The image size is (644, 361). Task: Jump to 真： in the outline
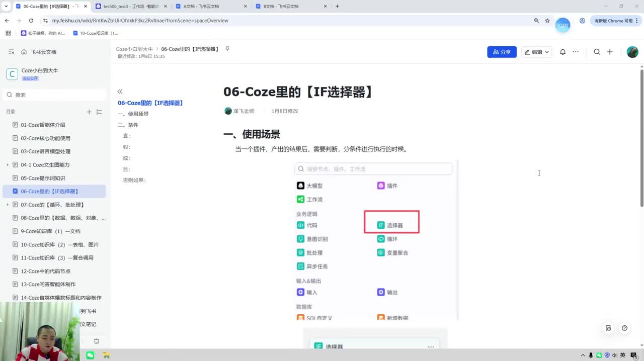point(126,136)
